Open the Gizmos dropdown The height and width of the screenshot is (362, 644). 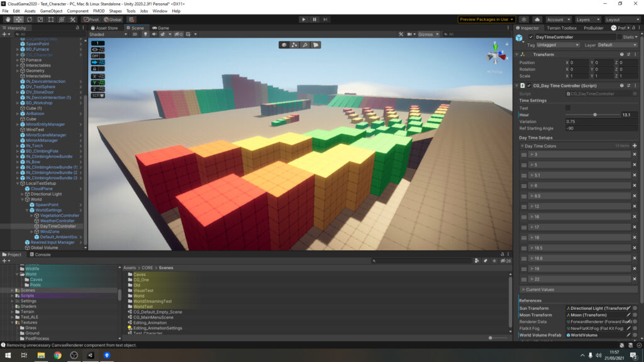tap(428, 35)
